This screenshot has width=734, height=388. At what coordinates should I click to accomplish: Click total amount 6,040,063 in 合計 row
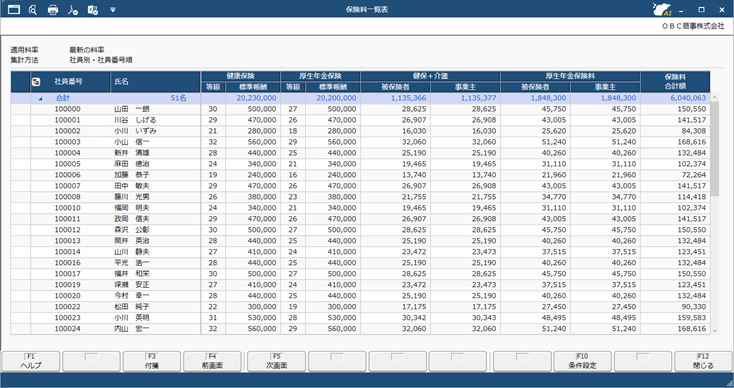pos(687,98)
